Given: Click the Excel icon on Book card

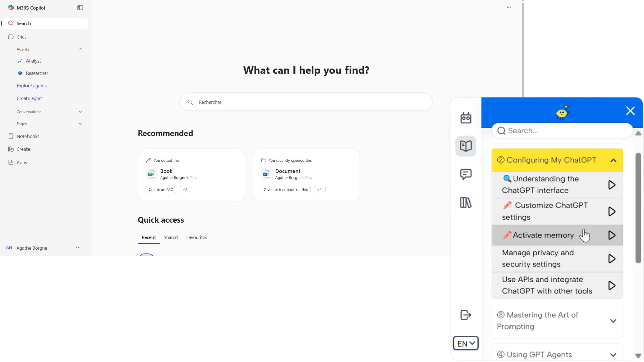Looking at the screenshot, I should [x=151, y=174].
